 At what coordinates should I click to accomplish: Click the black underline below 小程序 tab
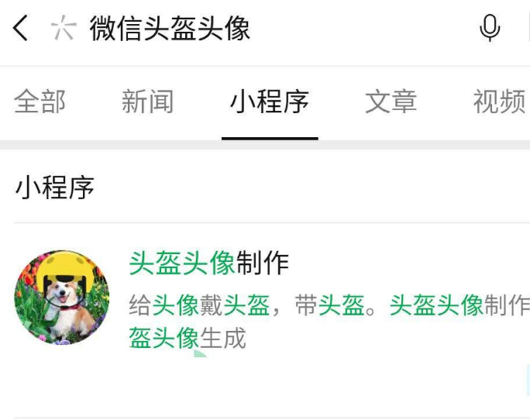click(x=270, y=138)
